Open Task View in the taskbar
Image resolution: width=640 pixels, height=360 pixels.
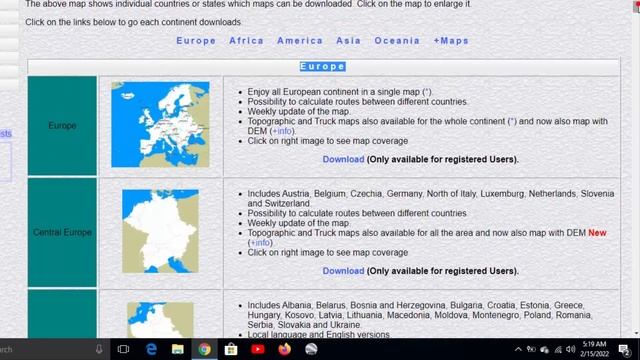(x=123, y=349)
